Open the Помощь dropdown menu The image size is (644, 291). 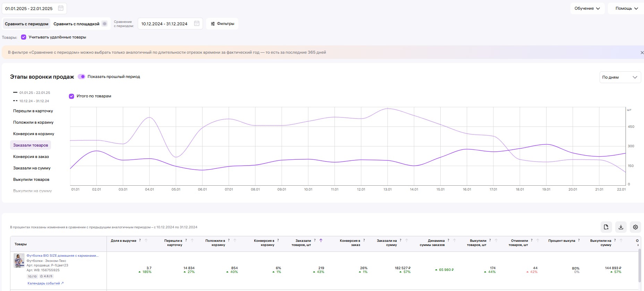(627, 8)
